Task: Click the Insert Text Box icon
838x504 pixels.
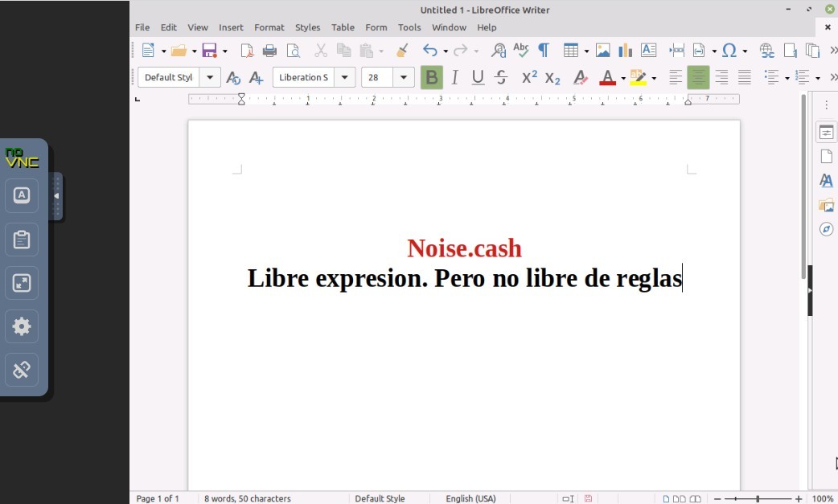Action: pos(648,51)
